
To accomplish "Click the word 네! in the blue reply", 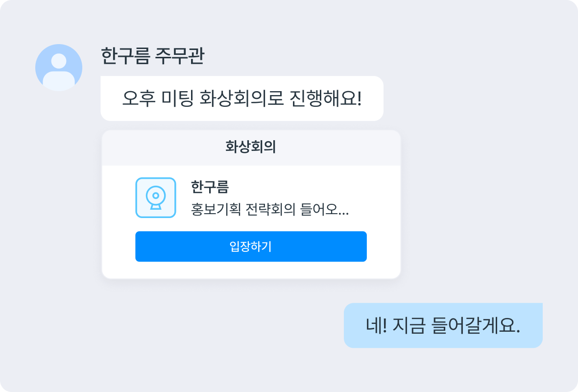I will tap(376, 326).
